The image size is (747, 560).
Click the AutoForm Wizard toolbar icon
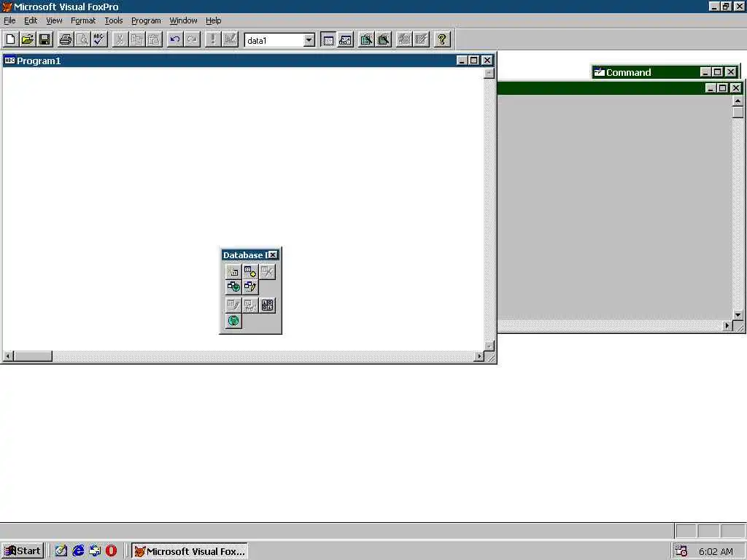[404, 39]
